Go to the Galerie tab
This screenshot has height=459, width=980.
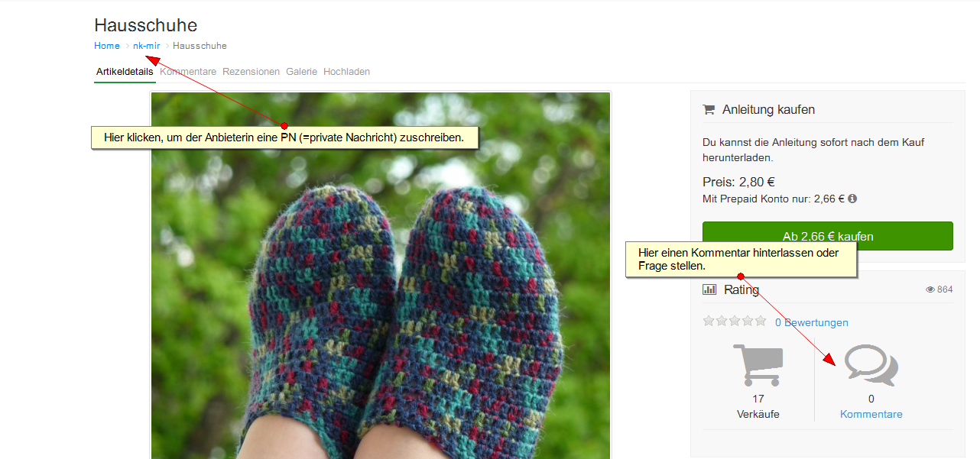click(x=301, y=72)
